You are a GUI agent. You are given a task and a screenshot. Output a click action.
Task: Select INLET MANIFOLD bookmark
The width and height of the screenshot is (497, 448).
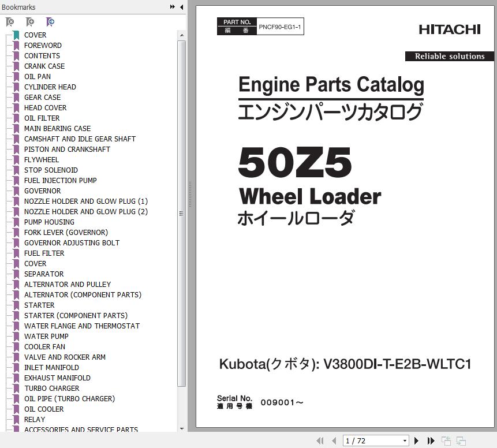(51, 368)
